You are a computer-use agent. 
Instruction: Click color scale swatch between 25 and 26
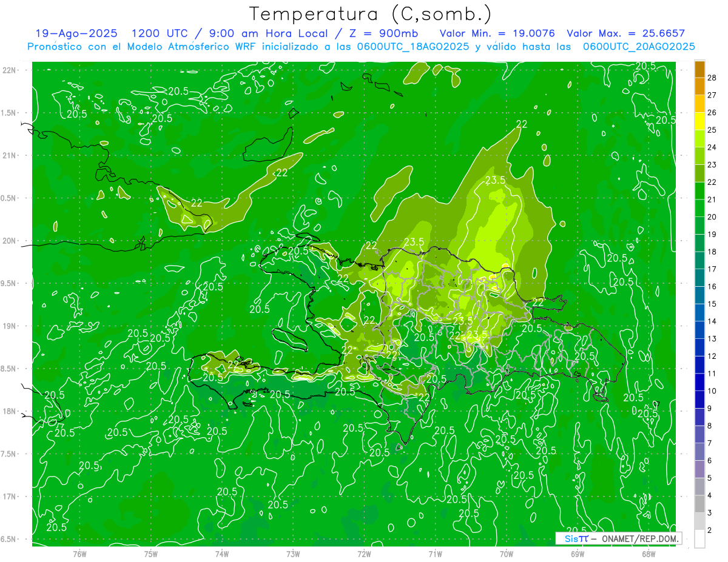(x=699, y=121)
